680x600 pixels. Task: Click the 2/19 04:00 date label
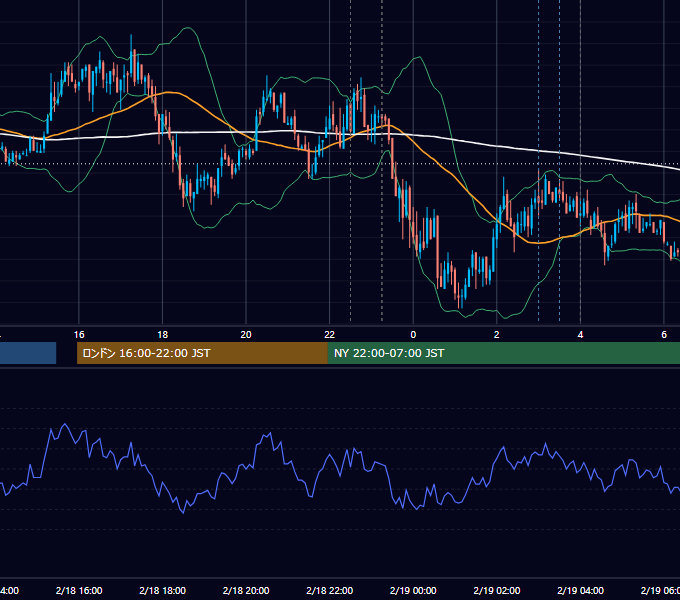[581, 590]
